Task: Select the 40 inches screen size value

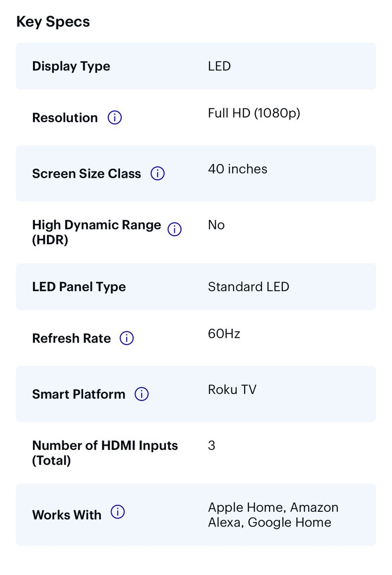Action: (x=237, y=169)
